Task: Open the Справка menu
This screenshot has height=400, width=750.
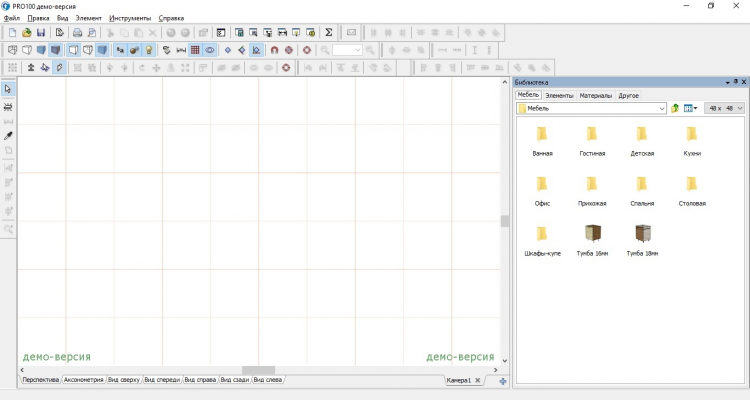Action: [171, 18]
